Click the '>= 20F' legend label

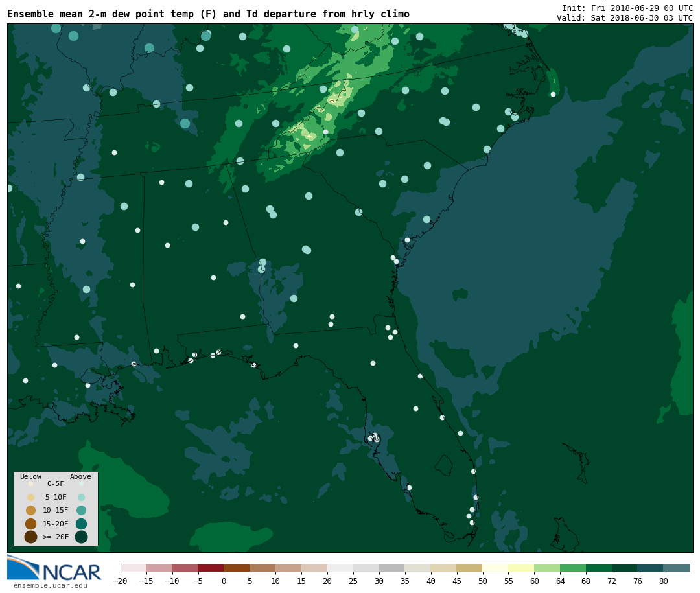(x=56, y=537)
